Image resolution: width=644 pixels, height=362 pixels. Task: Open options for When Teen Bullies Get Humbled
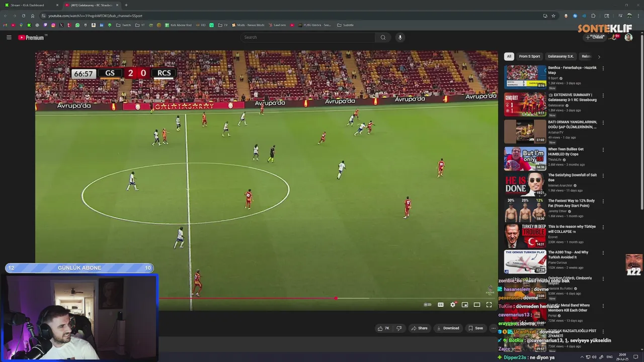(x=603, y=150)
